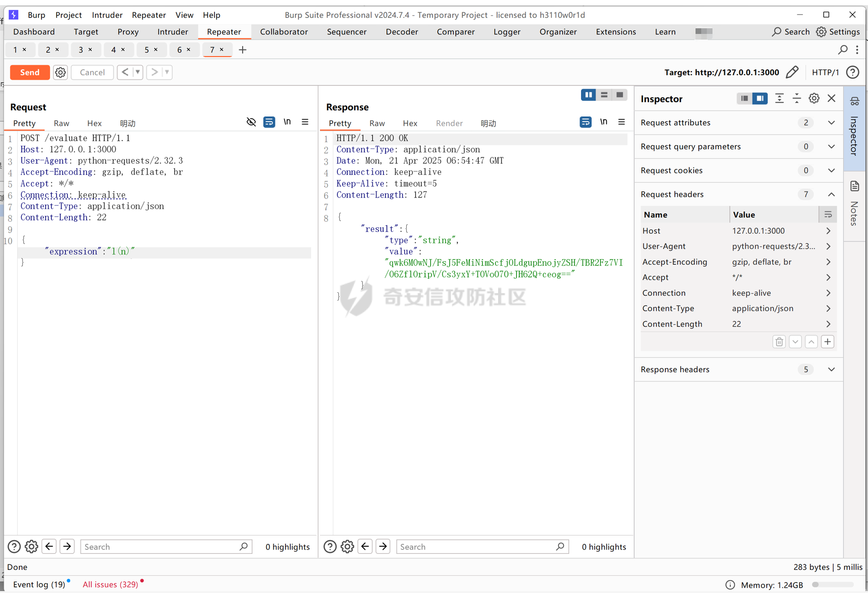The image size is (868, 593).
Task: Go to next Response search match
Action: click(x=383, y=546)
